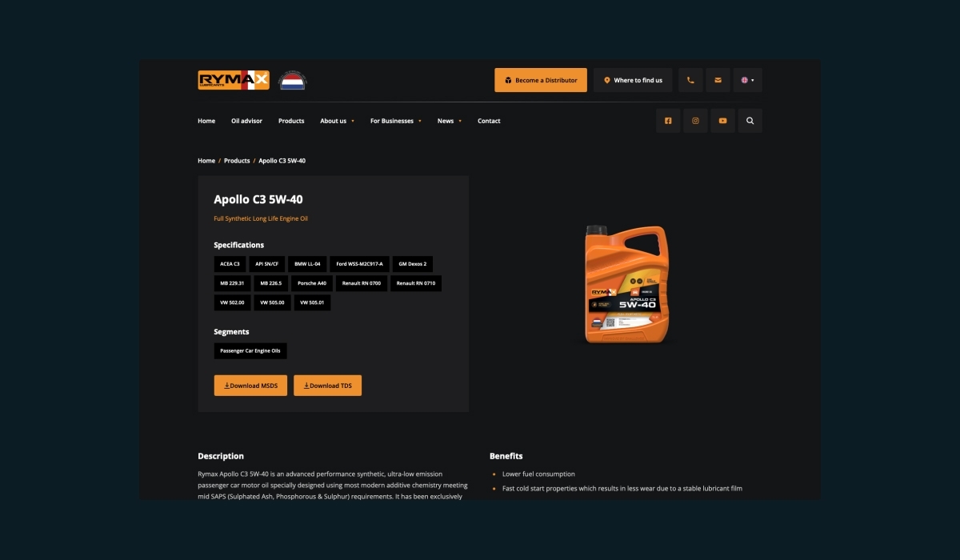Image resolution: width=960 pixels, height=560 pixels.
Task: Expand the About us dropdown
Action: coord(337,121)
